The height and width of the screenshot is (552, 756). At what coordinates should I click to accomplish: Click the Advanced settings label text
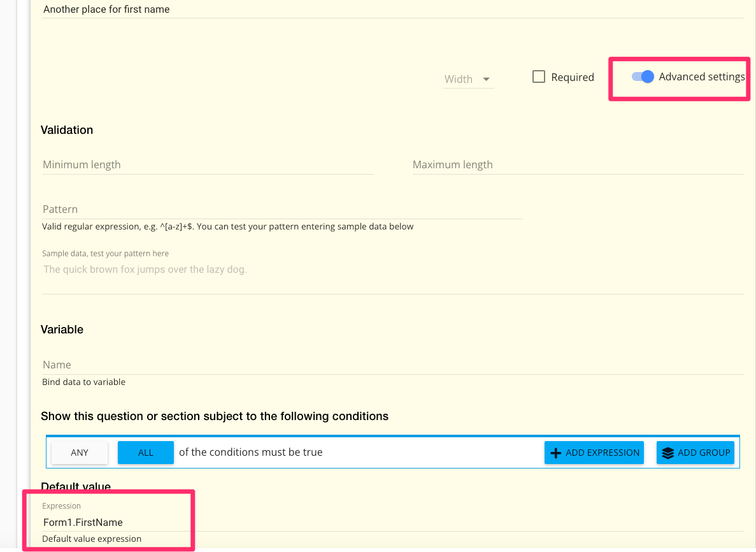(x=701, y=77)
